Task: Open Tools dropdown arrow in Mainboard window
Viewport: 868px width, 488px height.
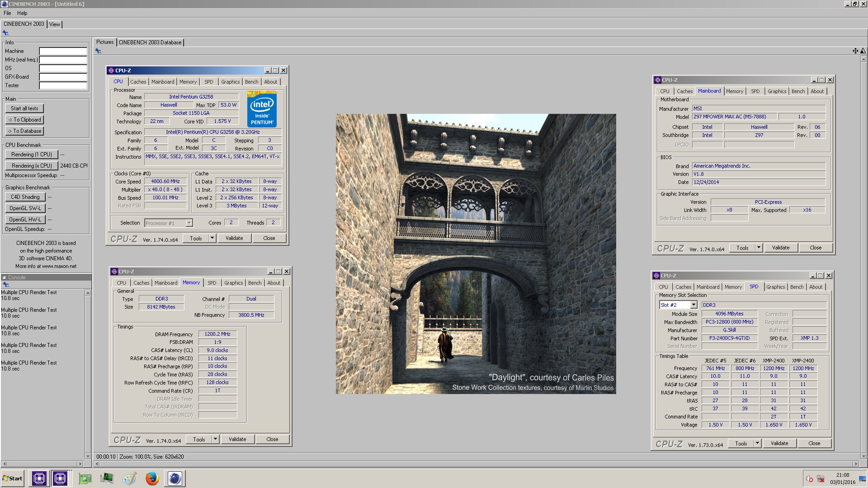Action: click(x=759, y=248)
